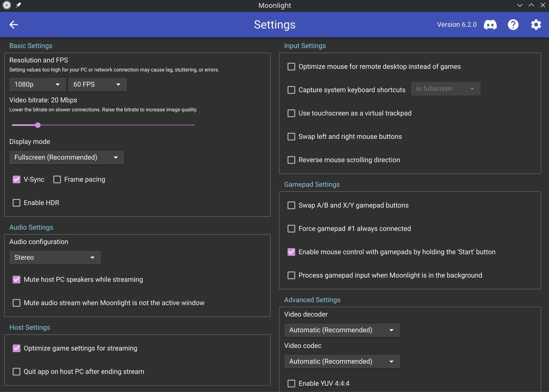
Task: Check Quit app on host PC after ending stream
Action: point(17,372)
